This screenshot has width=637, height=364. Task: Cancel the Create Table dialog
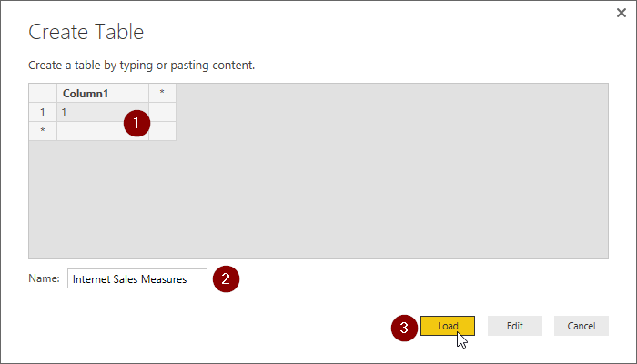(x=581, y=326)
